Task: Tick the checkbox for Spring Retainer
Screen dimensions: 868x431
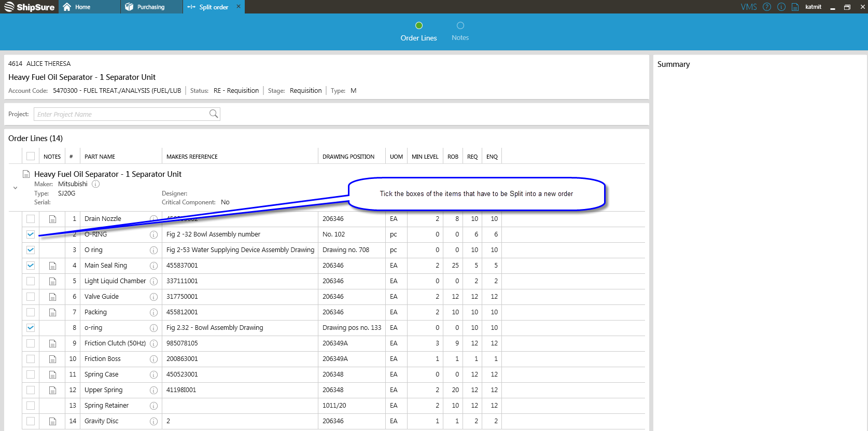Action: tap(31, 406)
